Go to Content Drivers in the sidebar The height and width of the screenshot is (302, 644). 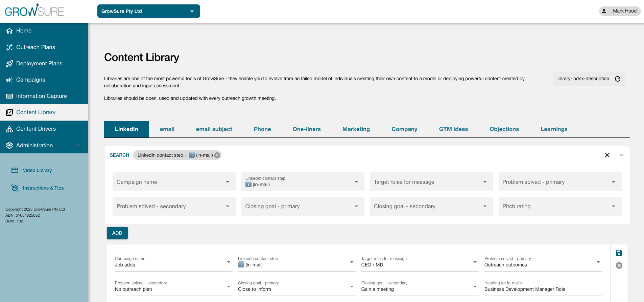pos(44,129)
